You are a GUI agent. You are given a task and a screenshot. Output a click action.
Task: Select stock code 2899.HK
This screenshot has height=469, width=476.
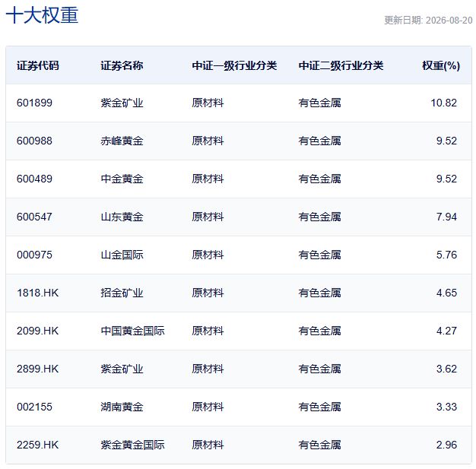tap(38, 369)
